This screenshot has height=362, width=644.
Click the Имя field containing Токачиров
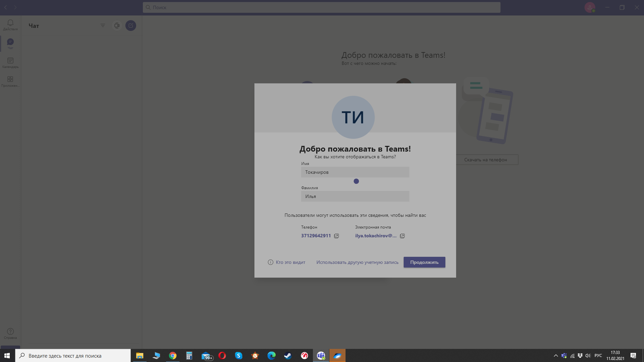[355, 172]
